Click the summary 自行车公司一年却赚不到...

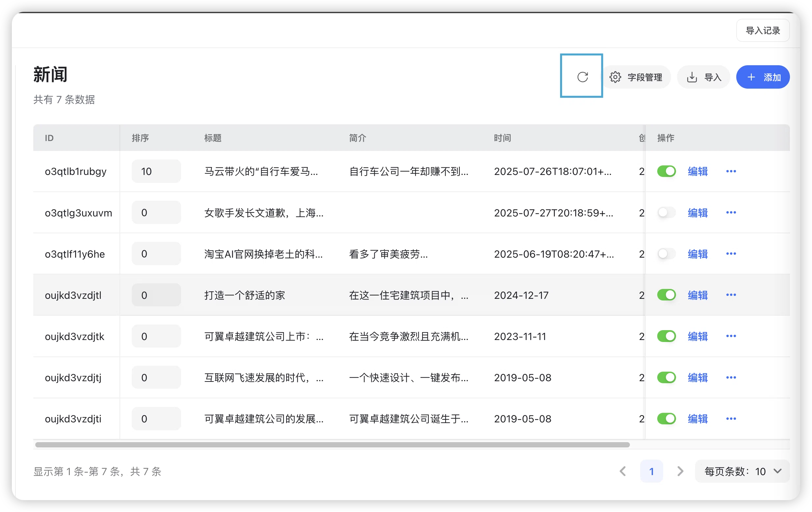[x=409, y=171]
